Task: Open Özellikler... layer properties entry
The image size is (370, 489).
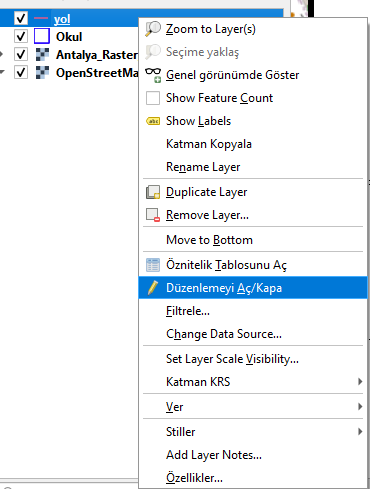Action: tap(253, 478)
